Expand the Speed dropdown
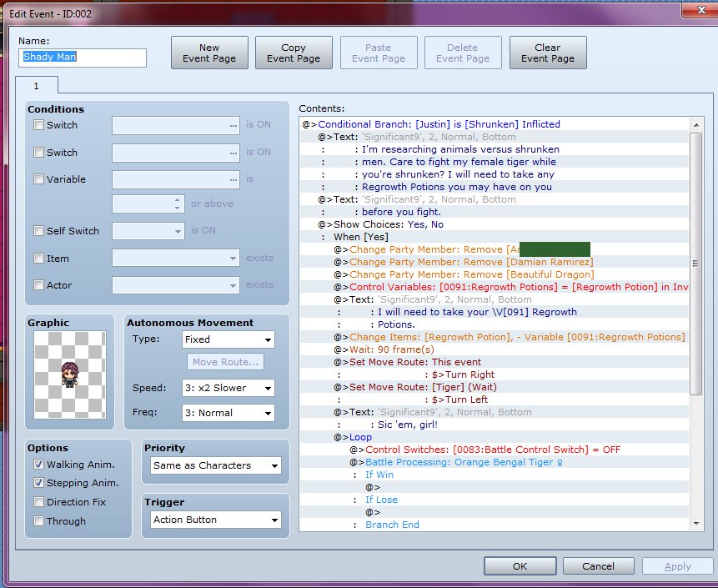Screen dimensions: 718x588 point(228,388)
